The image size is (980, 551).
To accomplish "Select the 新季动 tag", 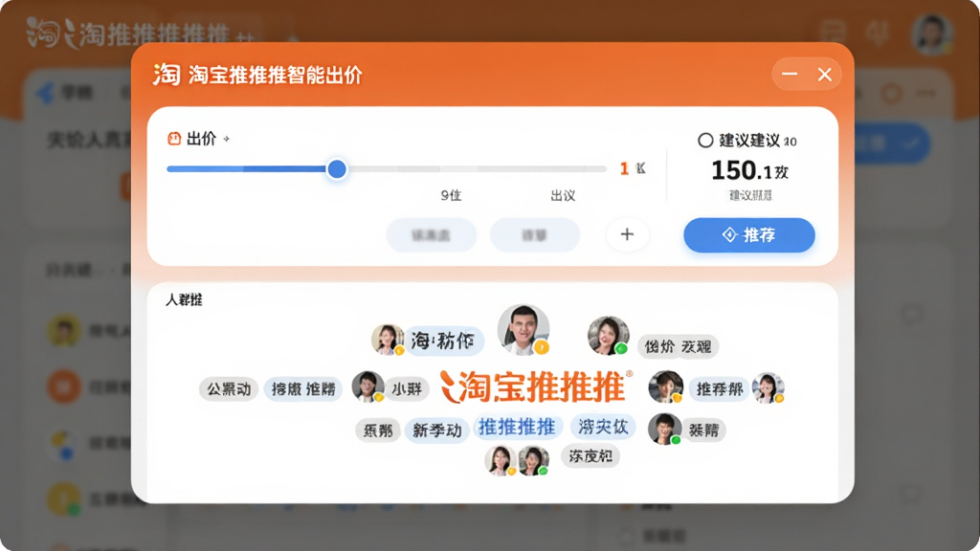I will click(x=436, y=430).
